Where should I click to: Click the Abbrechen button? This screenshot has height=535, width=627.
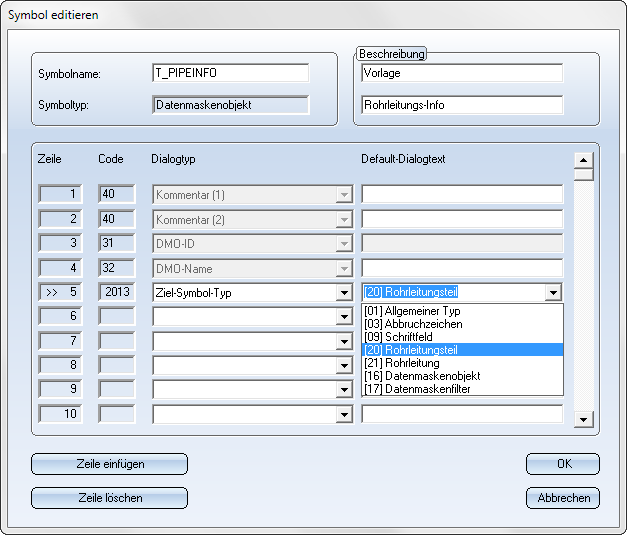(562, 498)
